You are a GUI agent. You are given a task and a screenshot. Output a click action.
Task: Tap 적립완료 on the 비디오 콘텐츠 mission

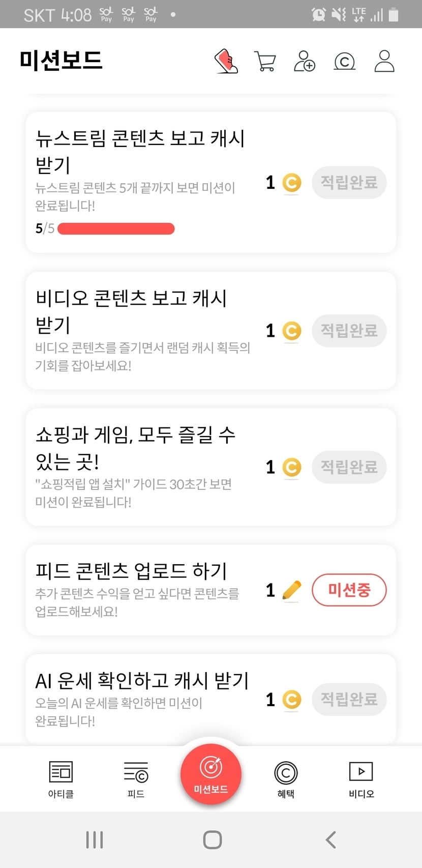click(349, 331)
